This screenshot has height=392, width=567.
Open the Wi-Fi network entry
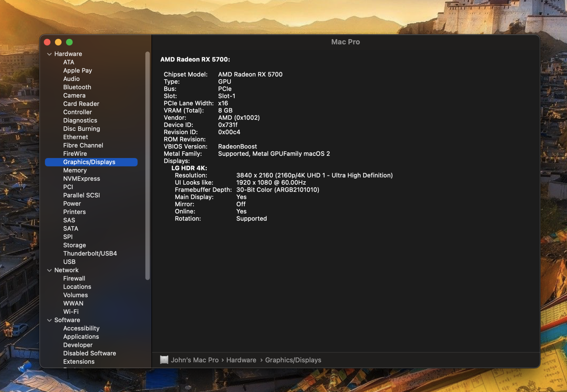pyautogui.click(x=71, y=312)
